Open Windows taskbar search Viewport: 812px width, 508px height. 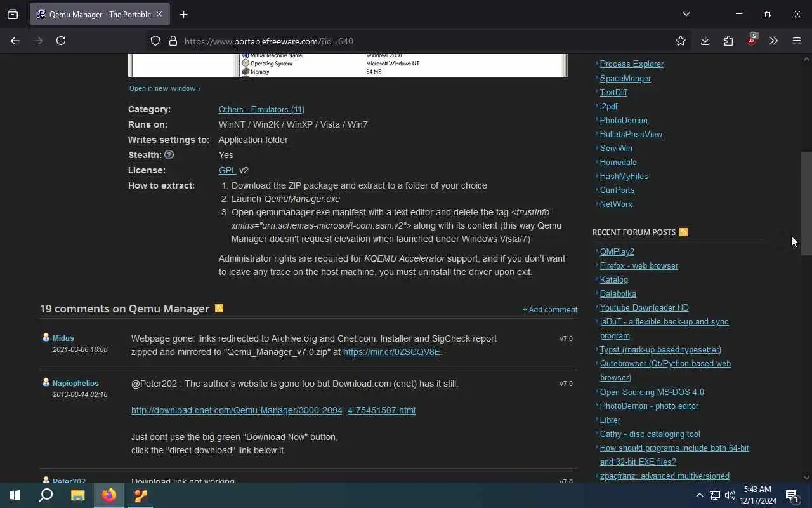(46, 495)
